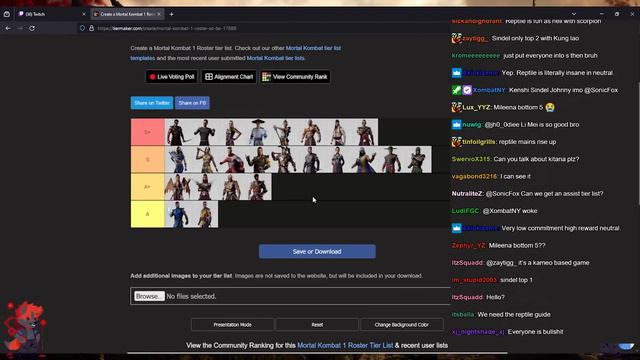Click the Reset button
Viewport: 640px width, 360px height.
coord(317,324)
